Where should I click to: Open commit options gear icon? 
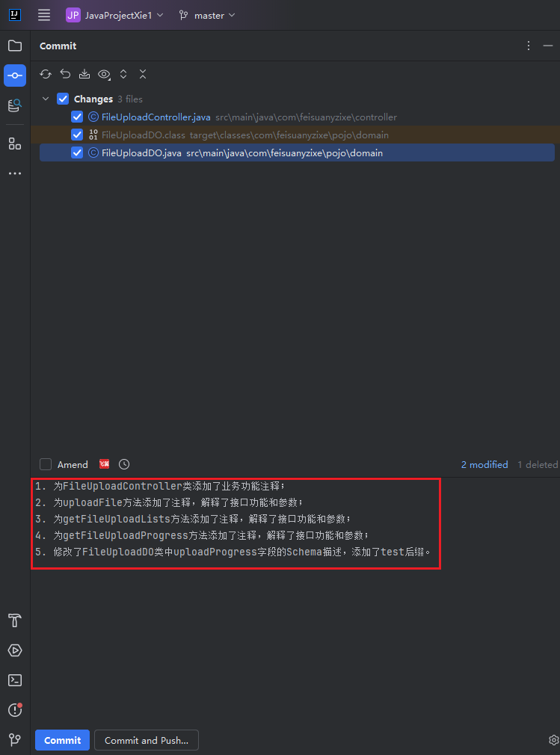pyautogui.click(x=553, y=739)
